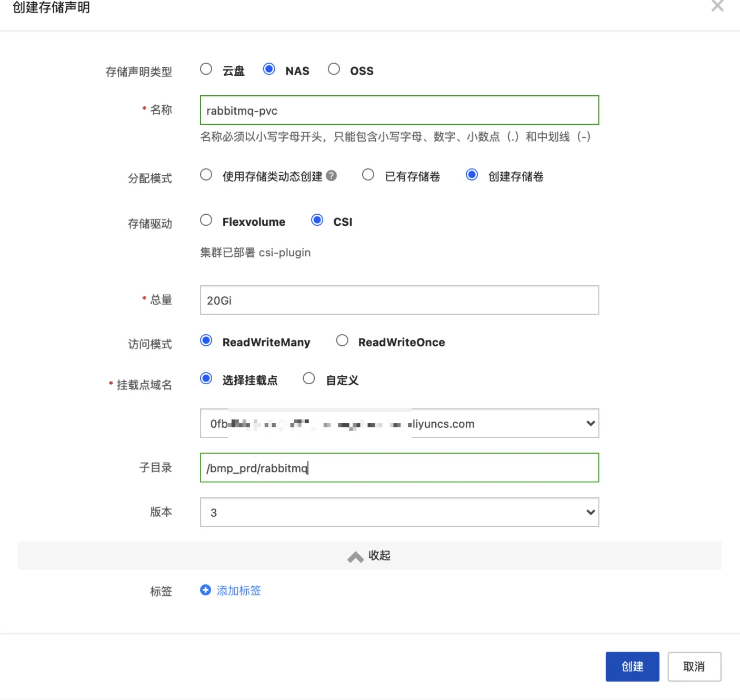This screenshot has width=740, height=700.
Task: Open the 版本 dropdown showing 3
Action: [x=399, y=512]
